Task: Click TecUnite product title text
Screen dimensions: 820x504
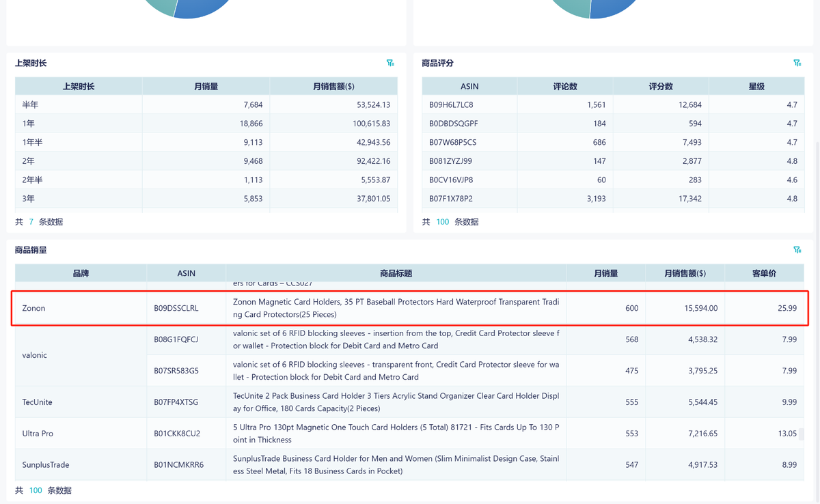Action: point(396,402)
